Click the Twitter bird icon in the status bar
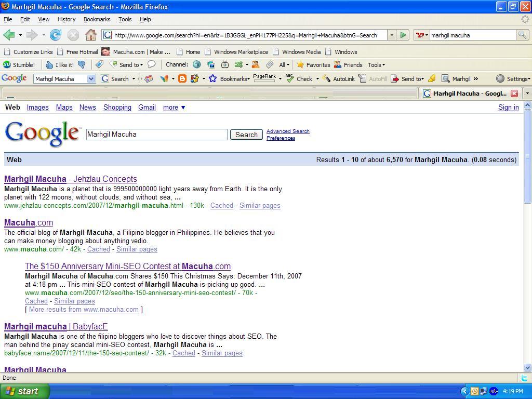The height and width of the screenshot is (399, 532). 525,378
